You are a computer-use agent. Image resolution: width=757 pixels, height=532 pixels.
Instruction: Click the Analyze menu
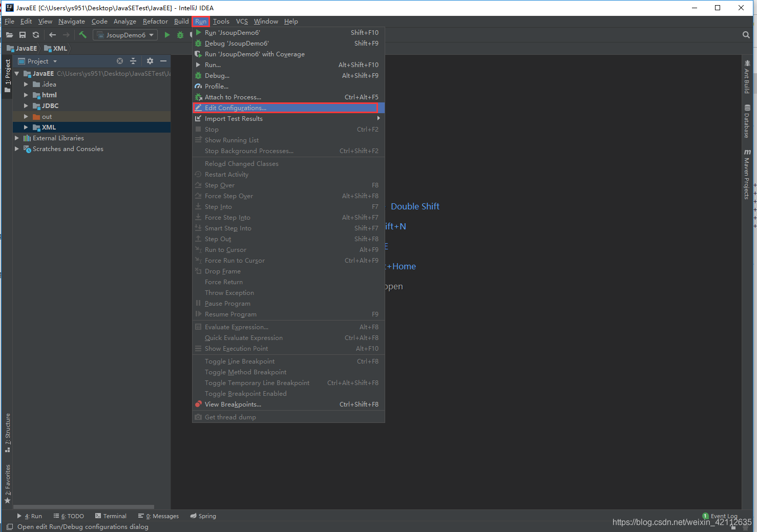pyautogui.click(x=125, y=22)
